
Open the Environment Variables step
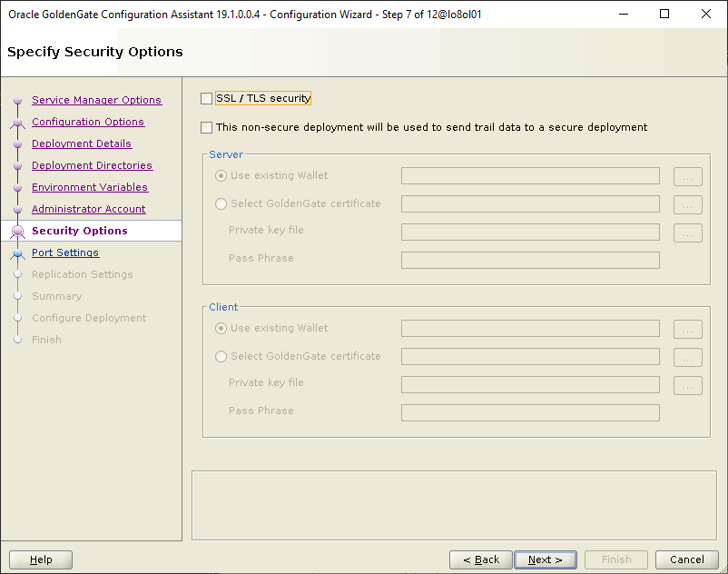coord(89,187)
